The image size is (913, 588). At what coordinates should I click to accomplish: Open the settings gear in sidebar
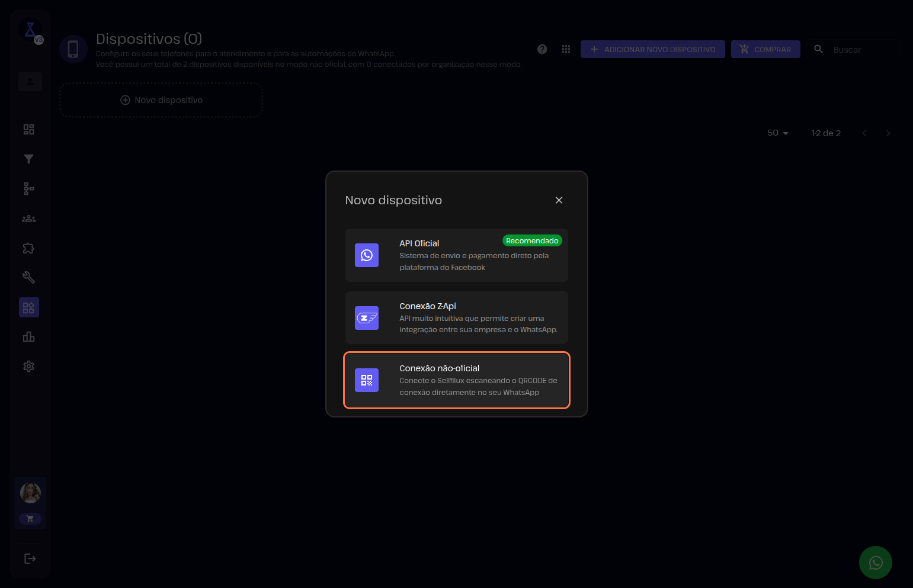coord(28,367)
